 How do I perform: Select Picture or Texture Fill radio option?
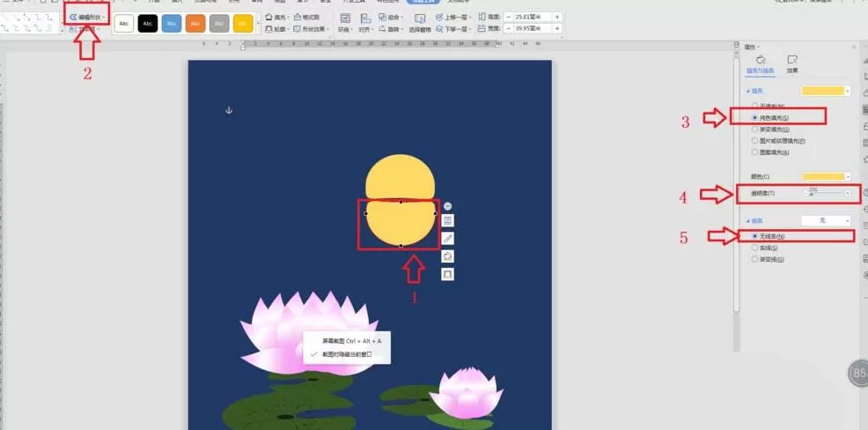click(x=778, y=141)
